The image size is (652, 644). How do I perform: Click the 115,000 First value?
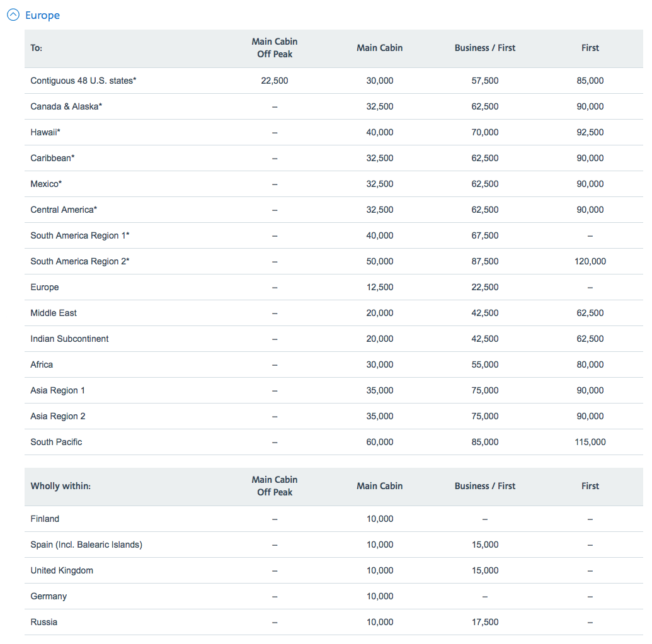590,442
